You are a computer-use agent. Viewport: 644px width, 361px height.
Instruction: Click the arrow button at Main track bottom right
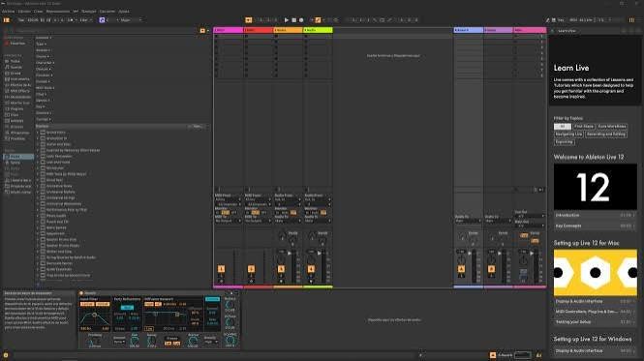point(541,190)
